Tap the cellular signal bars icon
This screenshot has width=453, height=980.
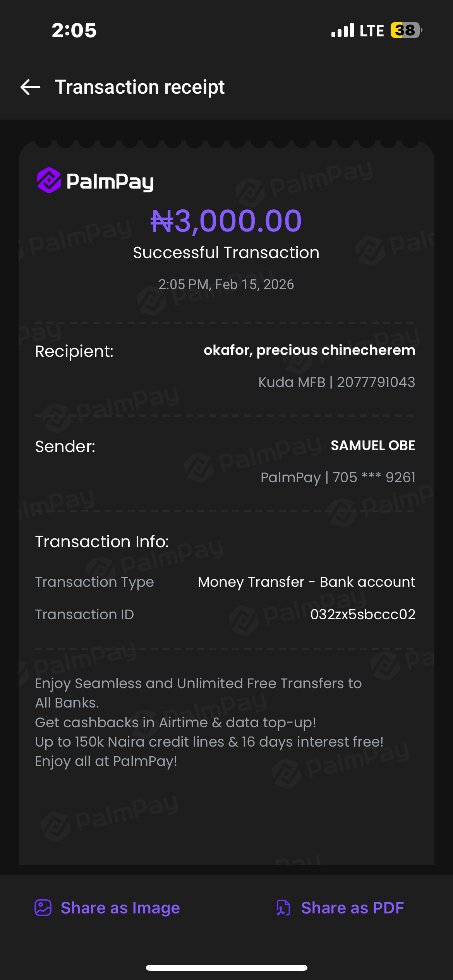pos(343,31)
